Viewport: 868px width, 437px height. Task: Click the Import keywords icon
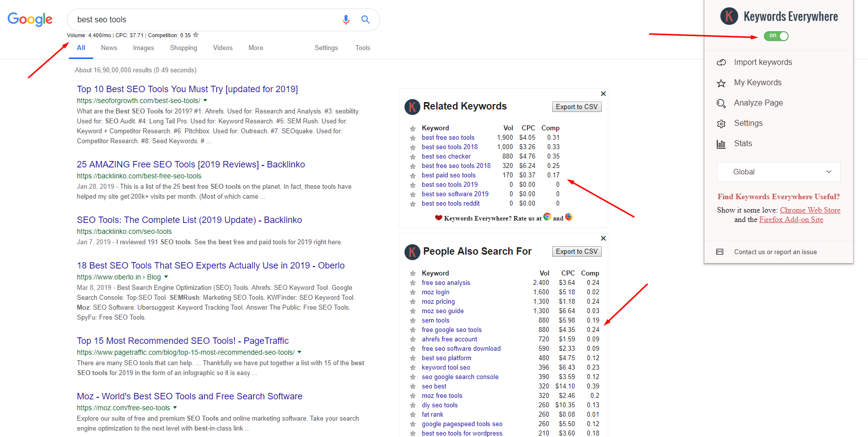click(x=721, y=62)
